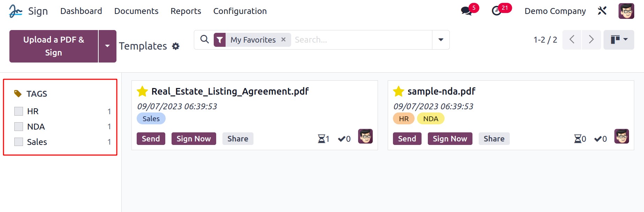Open the debug tools icon
The width and height of the screenshot is (644, 212).
(602, 11)
